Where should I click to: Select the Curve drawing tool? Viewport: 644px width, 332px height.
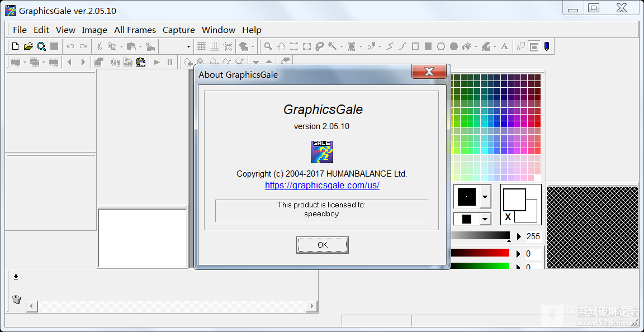pos(402,46)
